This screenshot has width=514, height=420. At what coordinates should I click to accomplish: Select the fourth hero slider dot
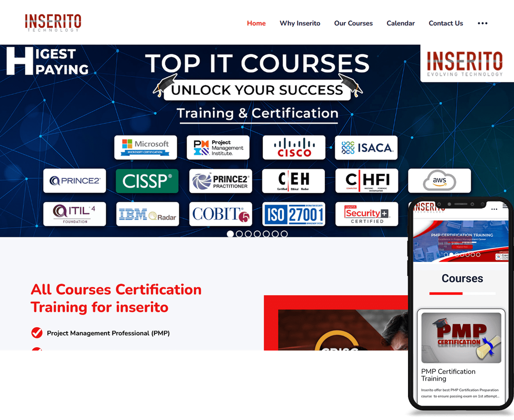coord(257,234)
